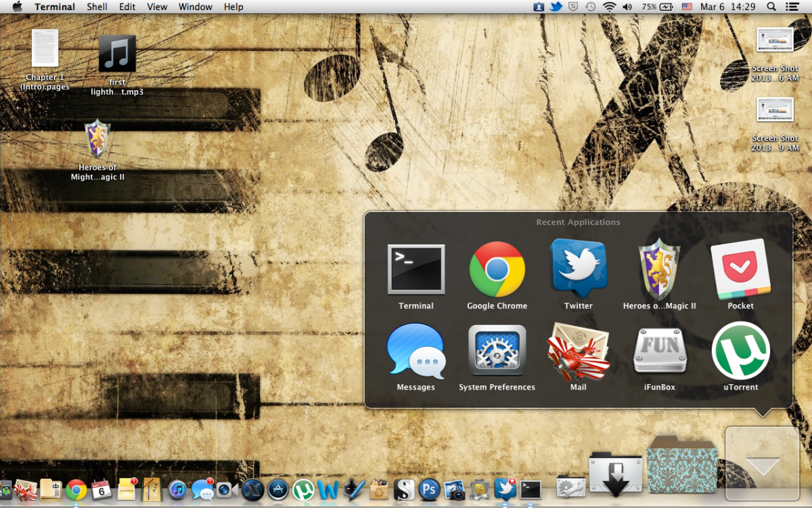Viewport: 812px width, 508px height.
Task: Open the Terminal application menu
Action: [55, 7]
